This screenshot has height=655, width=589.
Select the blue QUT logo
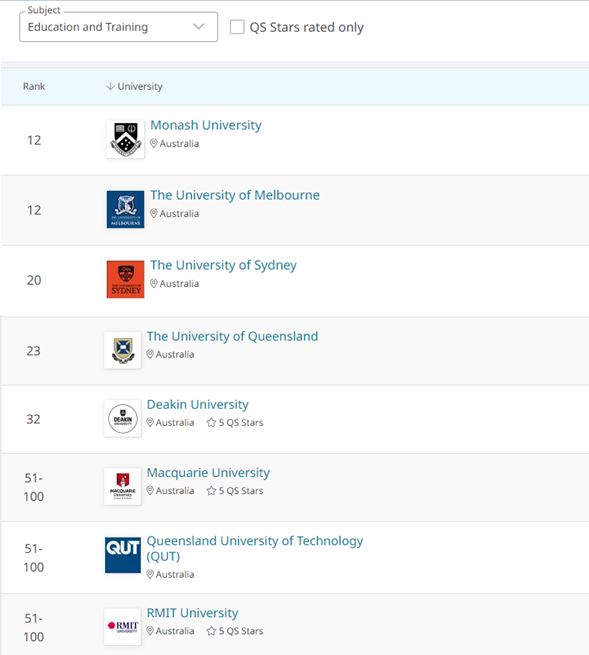122,555
